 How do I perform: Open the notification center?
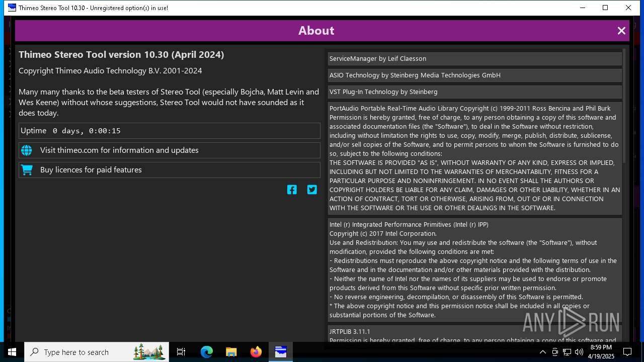pyautogui.click(x=627, y=352)
